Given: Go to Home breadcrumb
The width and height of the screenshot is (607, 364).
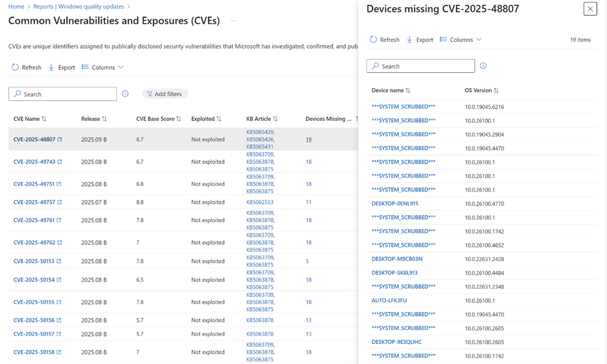Looking at the screenshot, I should click(16, 7).
